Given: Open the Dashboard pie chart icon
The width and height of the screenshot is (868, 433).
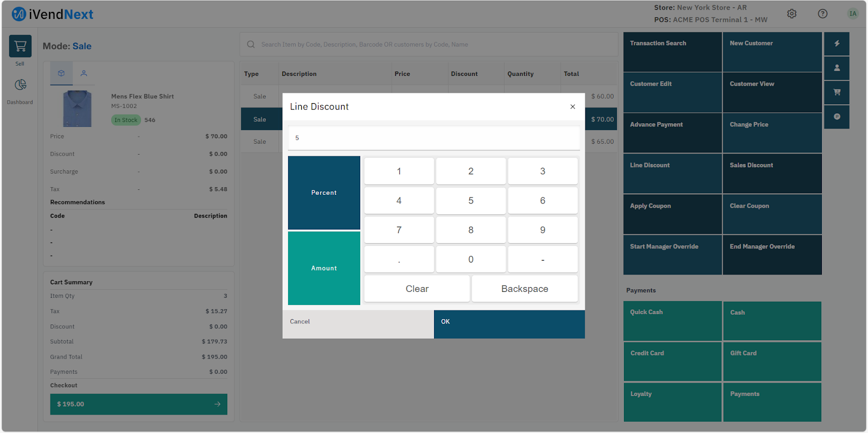Looking at the screenshot, I should (x=20, y=85).
